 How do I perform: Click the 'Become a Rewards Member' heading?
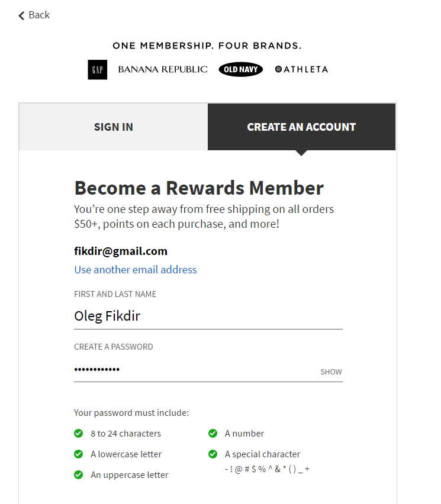(x=199, y=188)
